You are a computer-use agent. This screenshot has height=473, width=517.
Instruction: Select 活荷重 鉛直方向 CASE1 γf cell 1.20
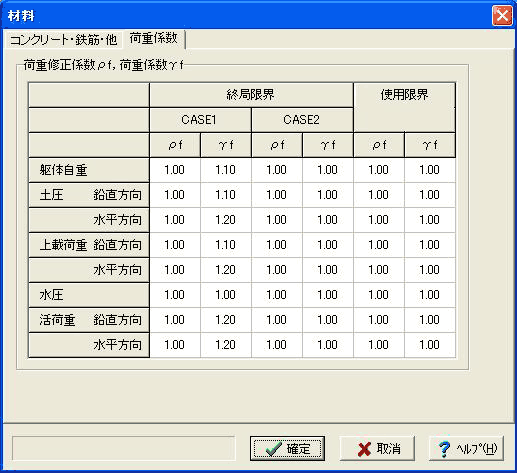[x=226, y=320]
